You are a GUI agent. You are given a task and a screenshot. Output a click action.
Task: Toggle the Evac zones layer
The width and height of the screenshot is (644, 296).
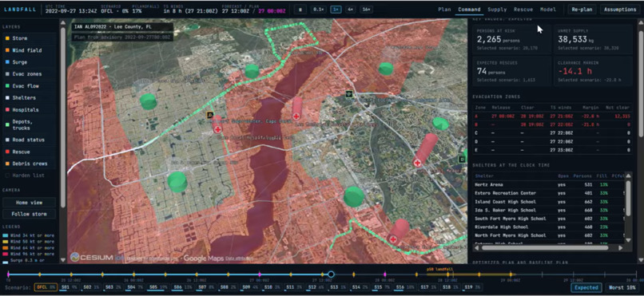pos(29,73)
